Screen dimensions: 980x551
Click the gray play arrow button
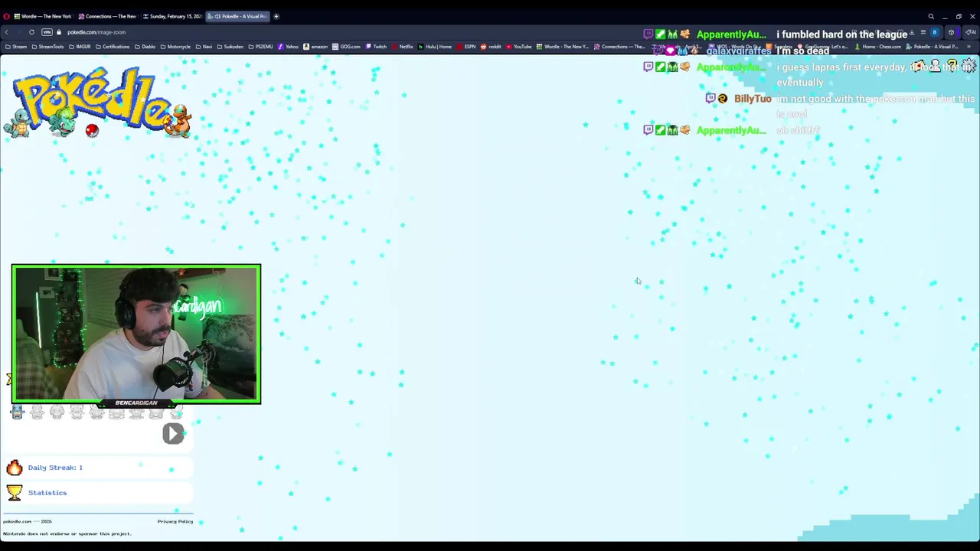coord(173,434)
